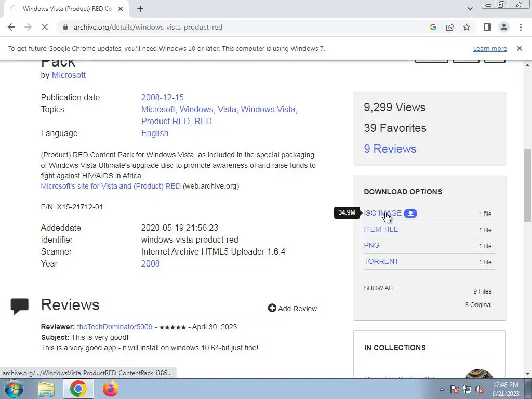Viewport: 532px width, 399px height.
Task: Click the Add Review button
Action: (x=292, y=309)
